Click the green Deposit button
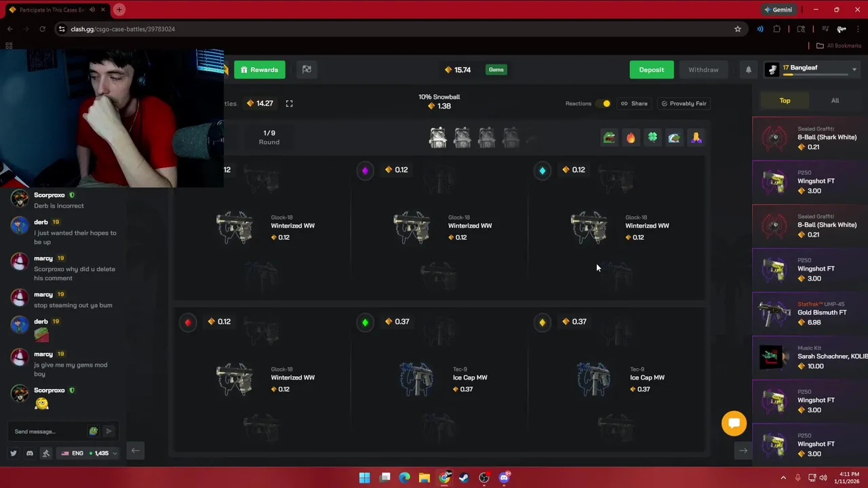 651,70
